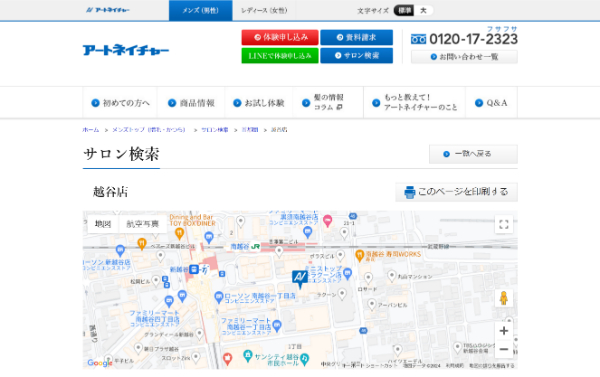Set text size to 標準
The height and width of the screenshot is (377, 600).
[x=404, y=10]
